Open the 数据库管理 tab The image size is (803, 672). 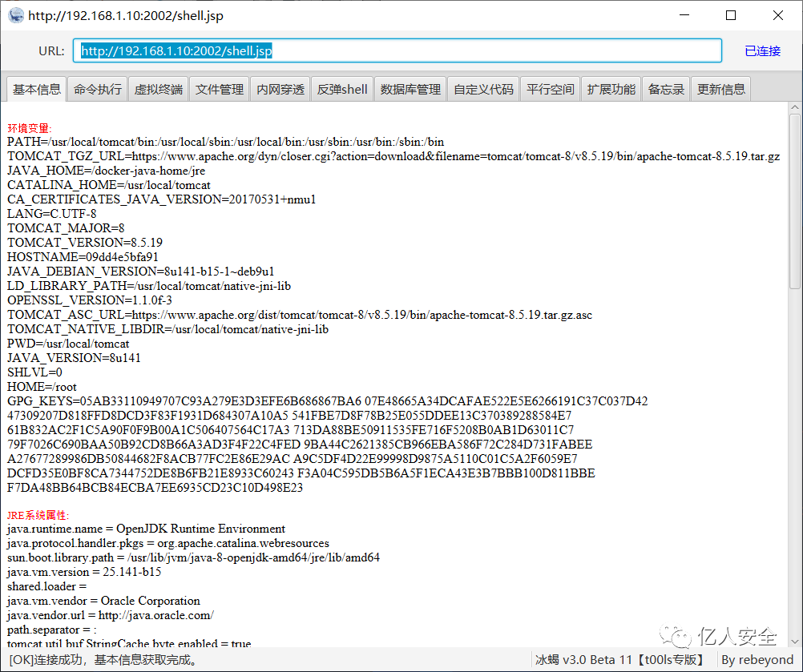[410, 89]
